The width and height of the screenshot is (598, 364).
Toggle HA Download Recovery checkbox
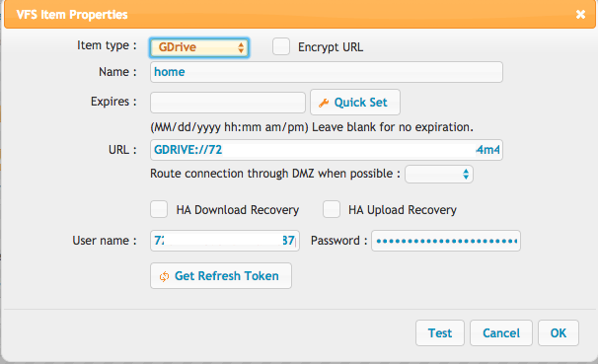pyautogui.click(x=159, y=209)
